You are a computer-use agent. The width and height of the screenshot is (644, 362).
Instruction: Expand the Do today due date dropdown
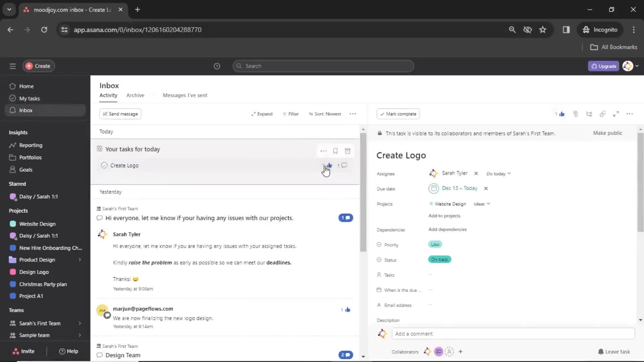(x=498, y=173)
